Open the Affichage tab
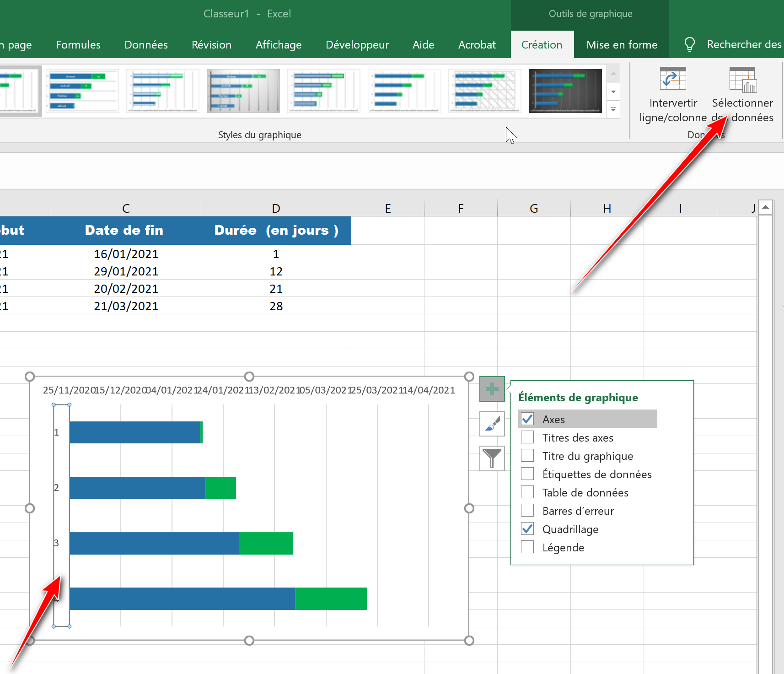Screen dimensions: 784x674 (x=279, y=45)
